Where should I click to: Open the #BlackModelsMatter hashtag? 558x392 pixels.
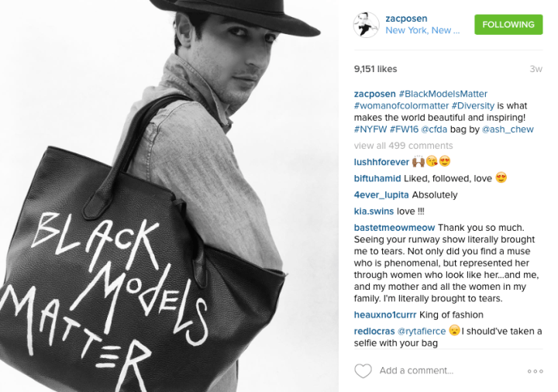443,94
